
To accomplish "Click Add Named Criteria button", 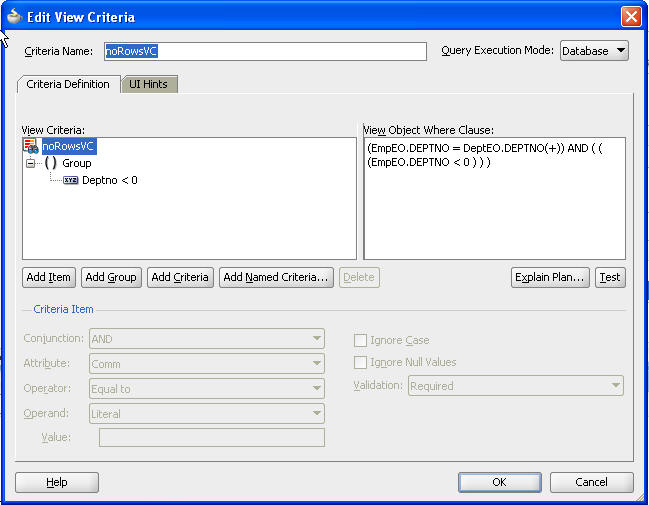I will 276,277.
